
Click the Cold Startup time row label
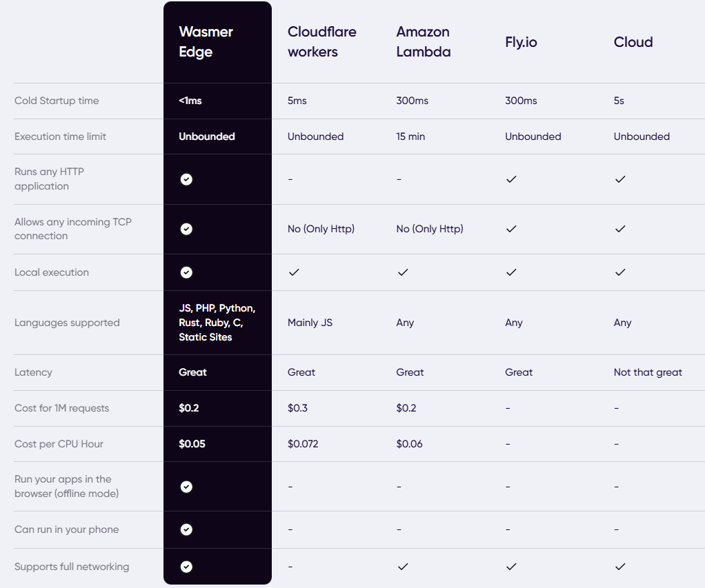tap(57, 101)
